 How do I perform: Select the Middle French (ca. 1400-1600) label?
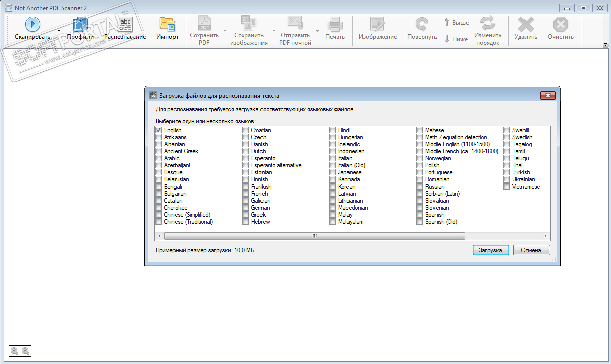[462, 151]
